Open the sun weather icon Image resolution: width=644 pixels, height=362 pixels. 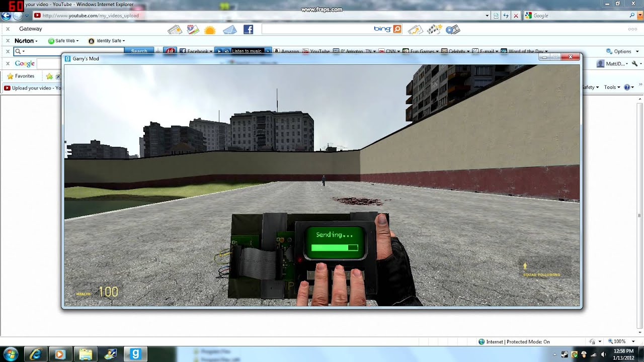click(210, 30)
